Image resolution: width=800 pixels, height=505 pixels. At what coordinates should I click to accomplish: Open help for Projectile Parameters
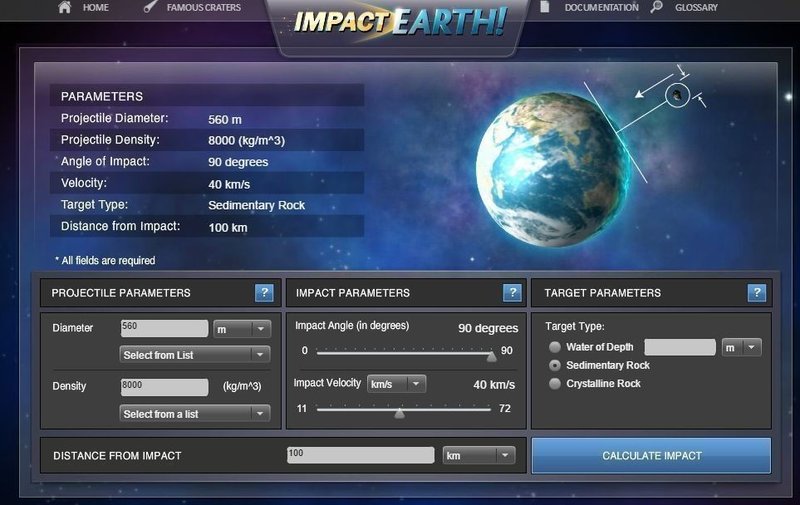pos(264,293)
